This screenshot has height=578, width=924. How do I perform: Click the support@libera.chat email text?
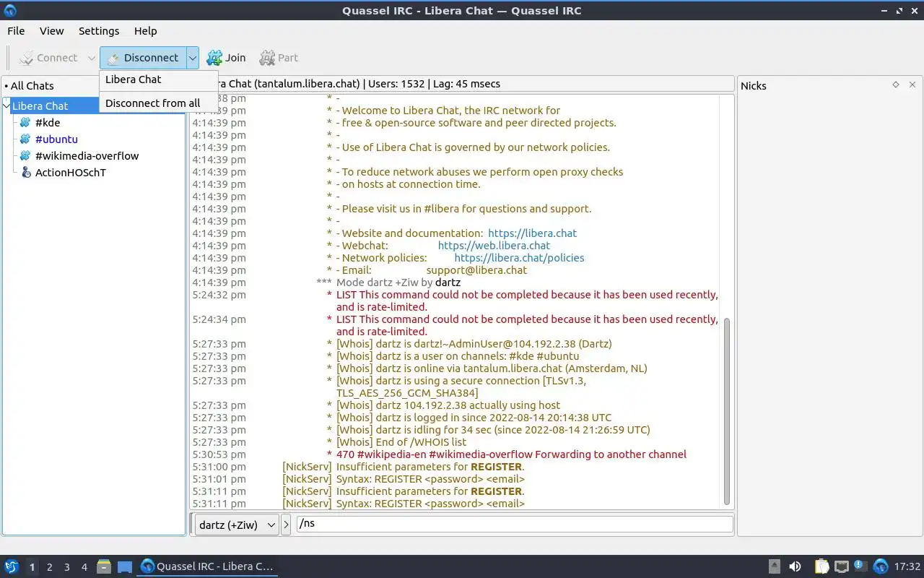476,270
